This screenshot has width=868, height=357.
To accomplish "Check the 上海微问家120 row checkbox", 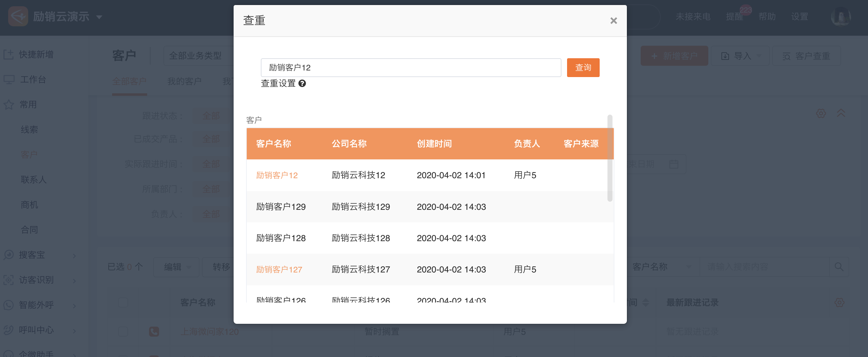I will pyautogui.click(x=123, y=331).
